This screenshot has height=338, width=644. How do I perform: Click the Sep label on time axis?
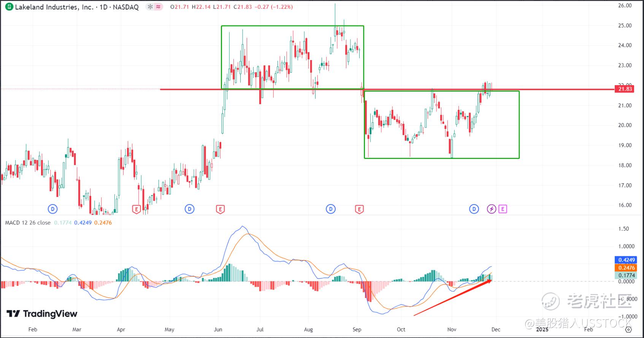pos(357,330)
